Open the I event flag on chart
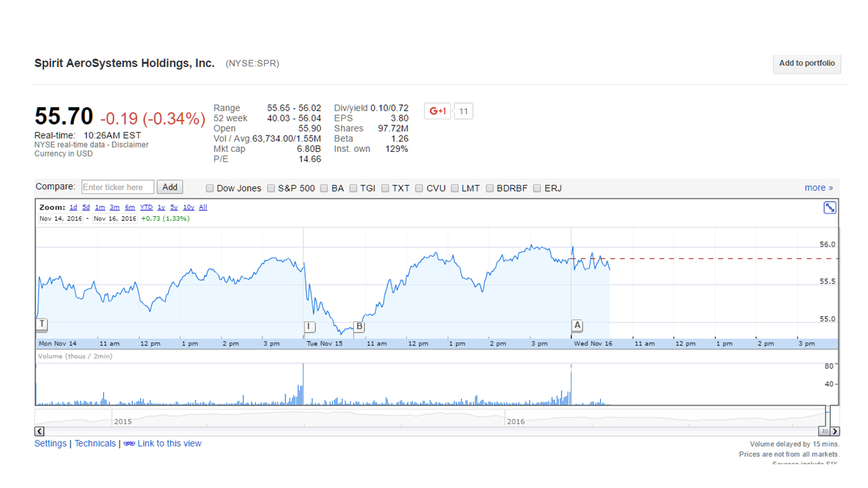Image resolution: width=868 pixels, height=488 pixels. pyautogui.click(x=309, y=327)
